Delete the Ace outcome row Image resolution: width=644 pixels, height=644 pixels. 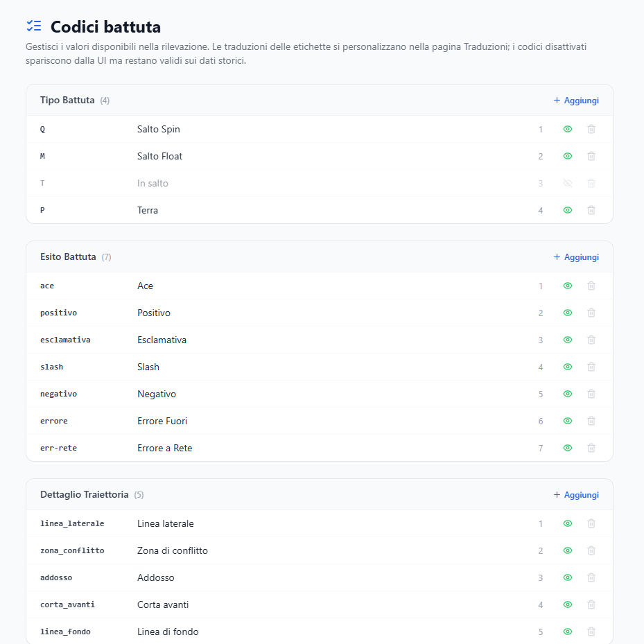tap(591, 286)
